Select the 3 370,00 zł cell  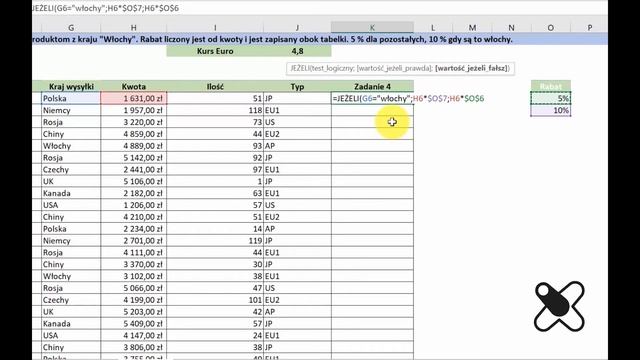pyautogui.click(x=133, y=264)
